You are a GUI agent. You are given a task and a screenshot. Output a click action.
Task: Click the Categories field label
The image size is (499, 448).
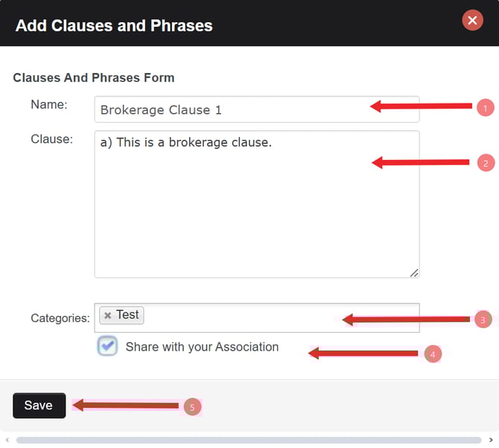60,319
